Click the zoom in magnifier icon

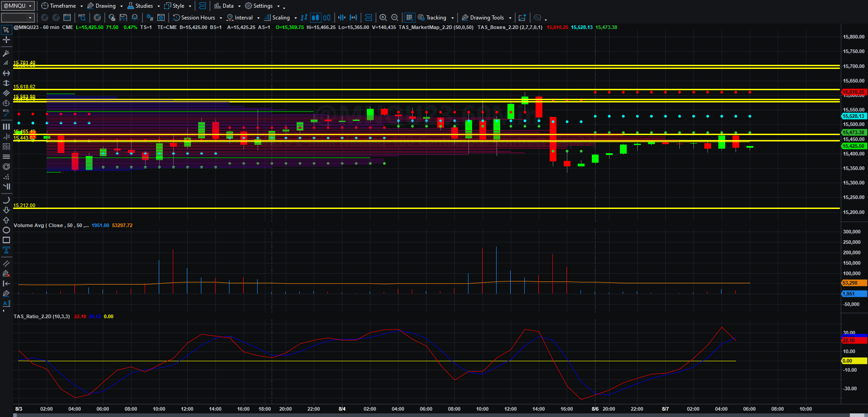tap(383, 18)
